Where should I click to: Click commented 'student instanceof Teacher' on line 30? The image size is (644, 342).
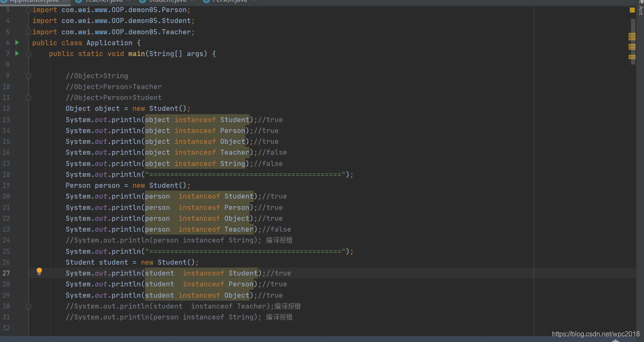pyautogui.click(x=210, y=306)
